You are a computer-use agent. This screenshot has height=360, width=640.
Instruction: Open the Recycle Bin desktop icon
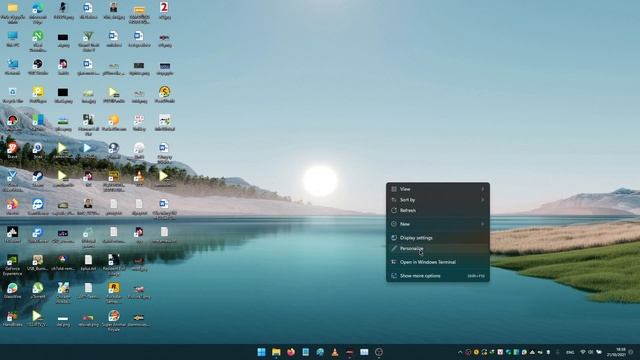pos(13,95)
